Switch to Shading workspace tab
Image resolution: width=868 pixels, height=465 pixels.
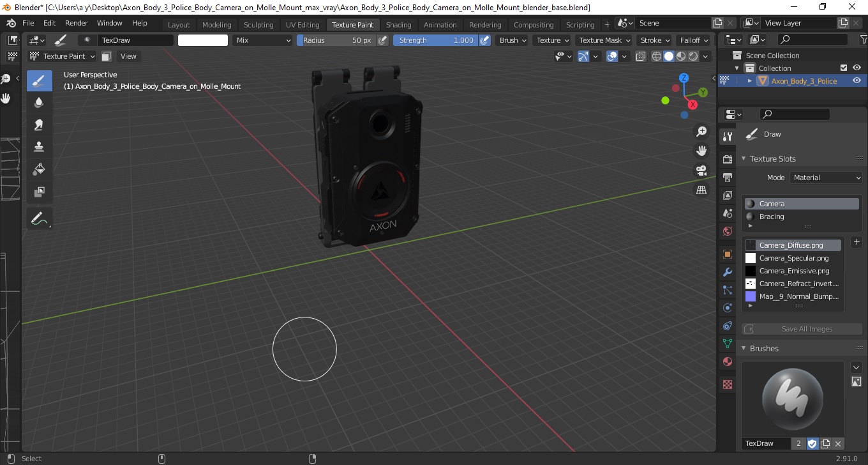[398, 25]
